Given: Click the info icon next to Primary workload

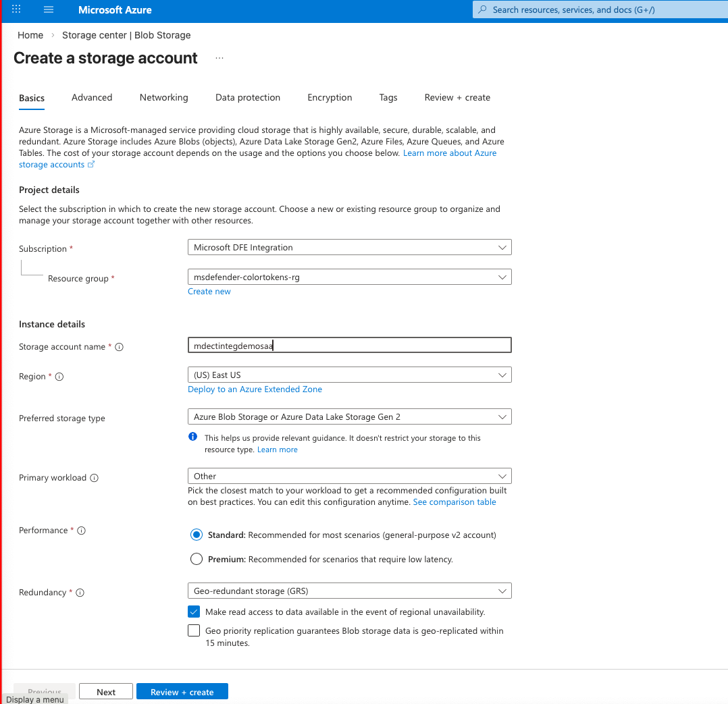Looking at the screenshot, I should pos(94,478).
